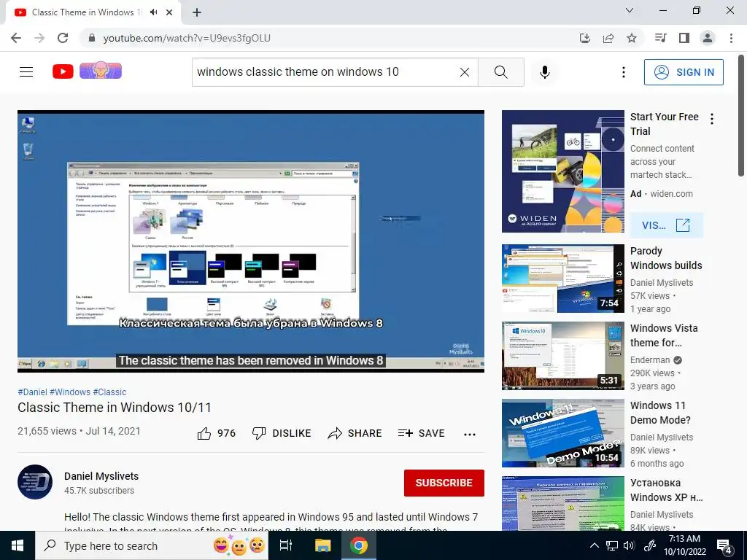
Task: Click the YouTube logo home icon
Action: (x=63, y=71)
